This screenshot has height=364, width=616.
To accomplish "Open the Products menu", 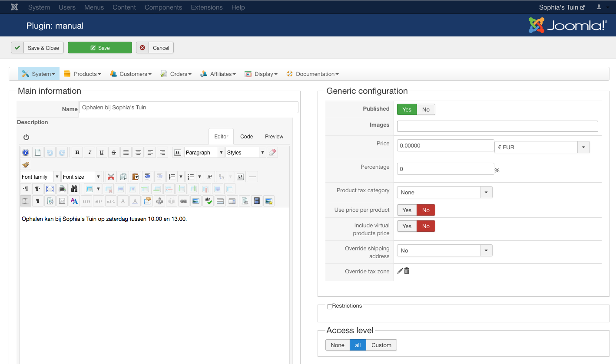I will 83,74.
